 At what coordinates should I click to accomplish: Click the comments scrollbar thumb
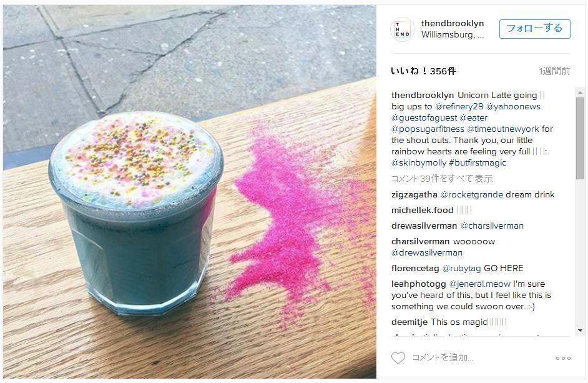click(x=580, y=138)
